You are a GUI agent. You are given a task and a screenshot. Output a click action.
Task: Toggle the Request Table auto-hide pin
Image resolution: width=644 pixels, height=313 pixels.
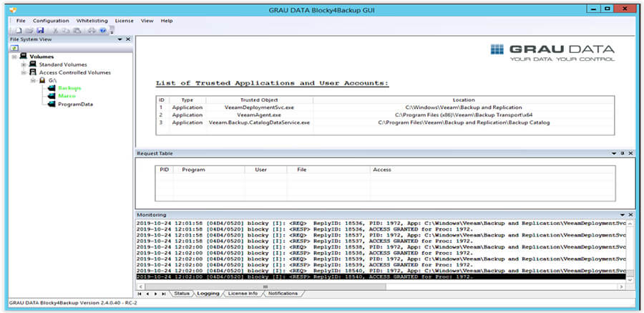623,153
